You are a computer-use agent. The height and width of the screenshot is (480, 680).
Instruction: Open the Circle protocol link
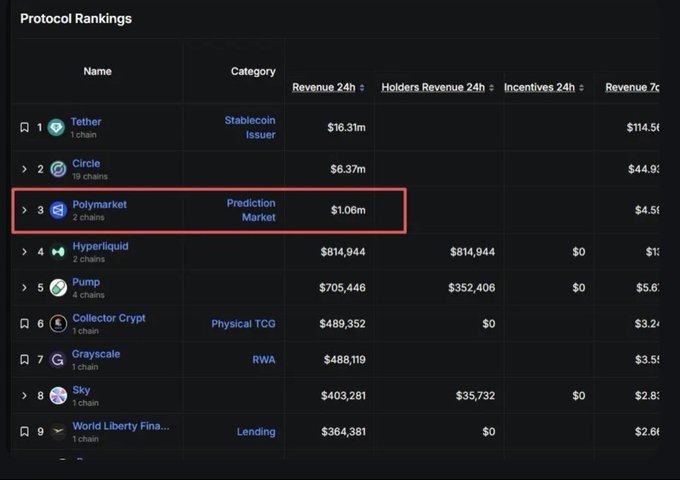[86, 163]
